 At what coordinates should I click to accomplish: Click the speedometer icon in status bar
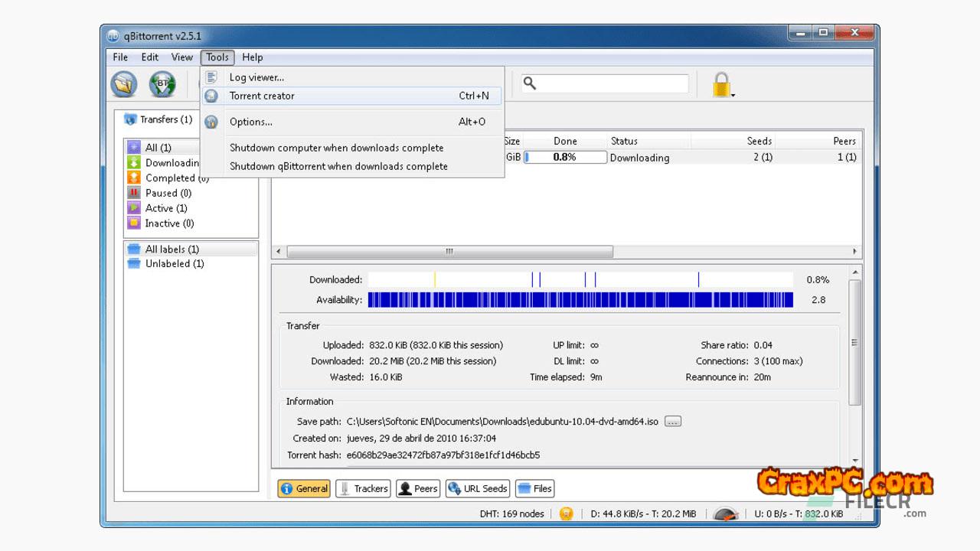tap(725, 514)
